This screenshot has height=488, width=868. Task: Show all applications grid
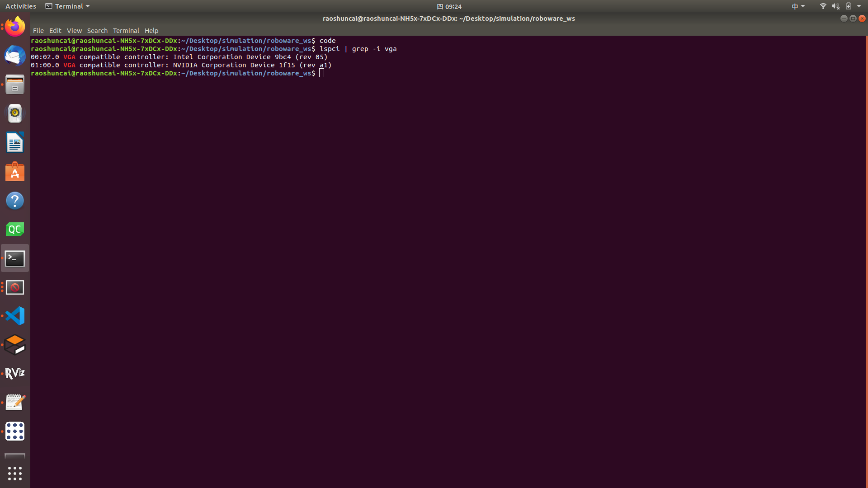tap(15, 473)
